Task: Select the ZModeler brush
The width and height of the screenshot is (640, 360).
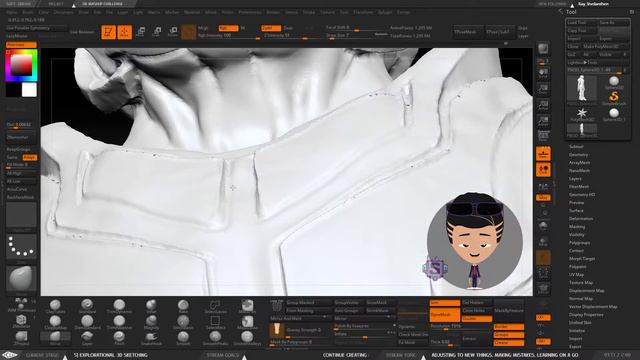Action: [21, 322]
